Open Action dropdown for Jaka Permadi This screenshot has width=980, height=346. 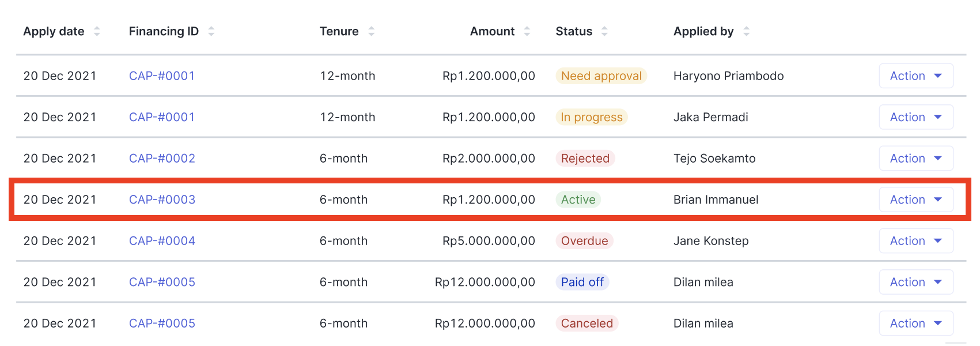click(916, 117)
